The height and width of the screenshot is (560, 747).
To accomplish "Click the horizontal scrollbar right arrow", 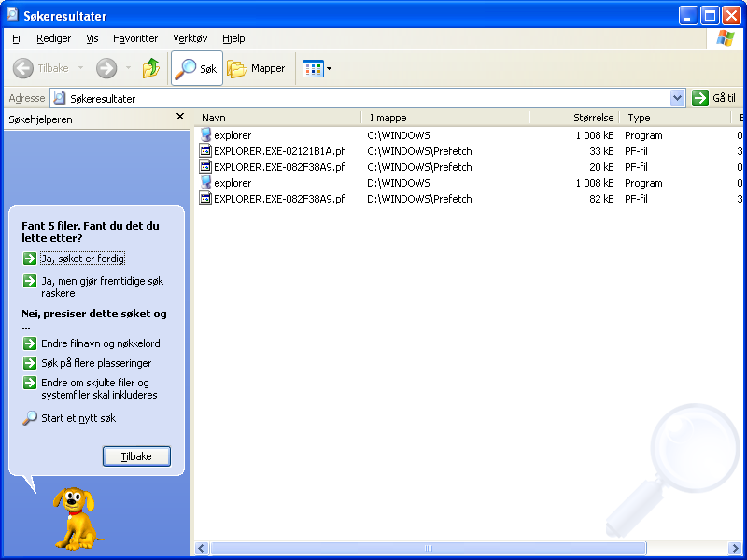I will (736, 548).
